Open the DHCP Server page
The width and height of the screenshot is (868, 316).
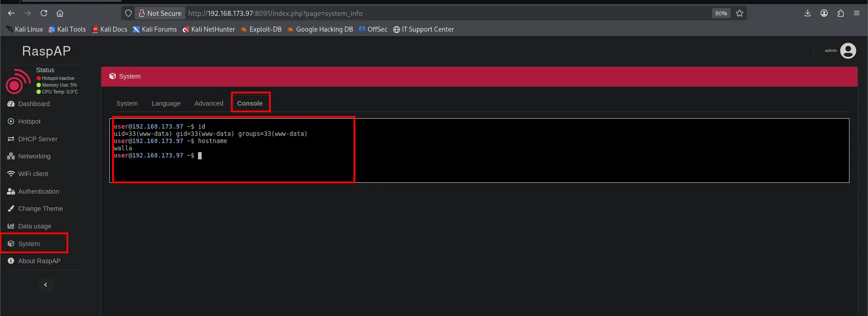33,139
